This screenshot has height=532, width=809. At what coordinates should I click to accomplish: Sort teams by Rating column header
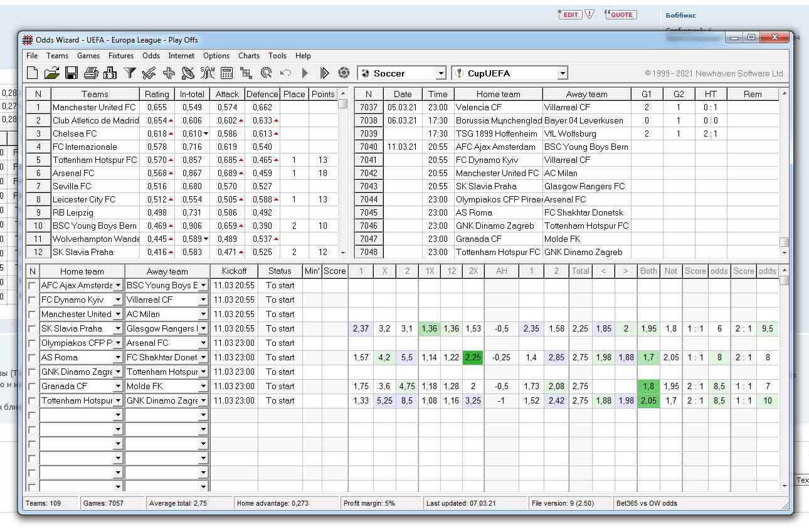click(157, 94)
